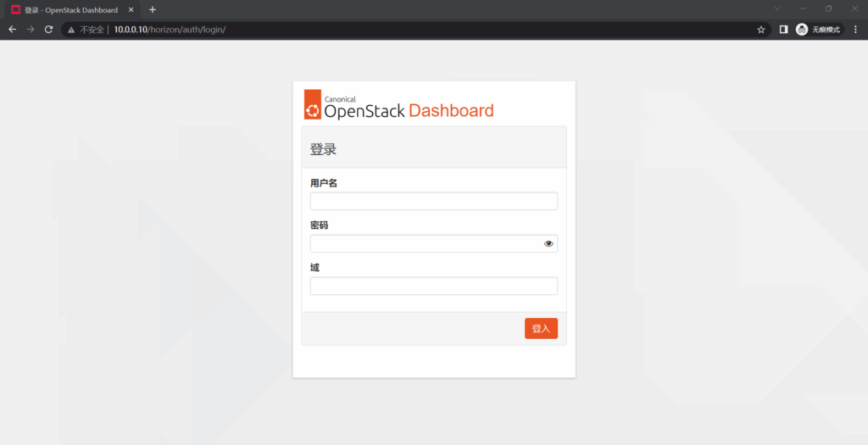Viewport: 868px width, 445px height.
Task: Minimize the browser window
Action: [x=803, y=8]
